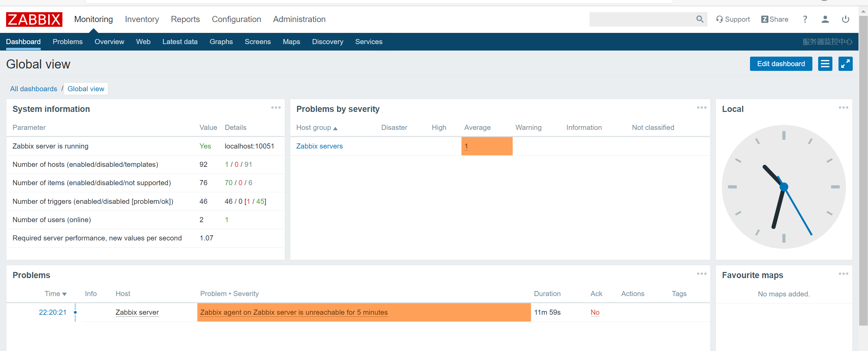This screenshot has height=351, width=868.
Task: Click the 1 / 0 / 91 hosts details
Action: click(239, 164)
